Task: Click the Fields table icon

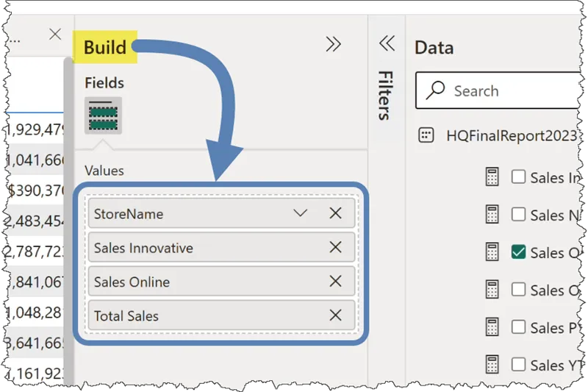Action: [103, 115]
